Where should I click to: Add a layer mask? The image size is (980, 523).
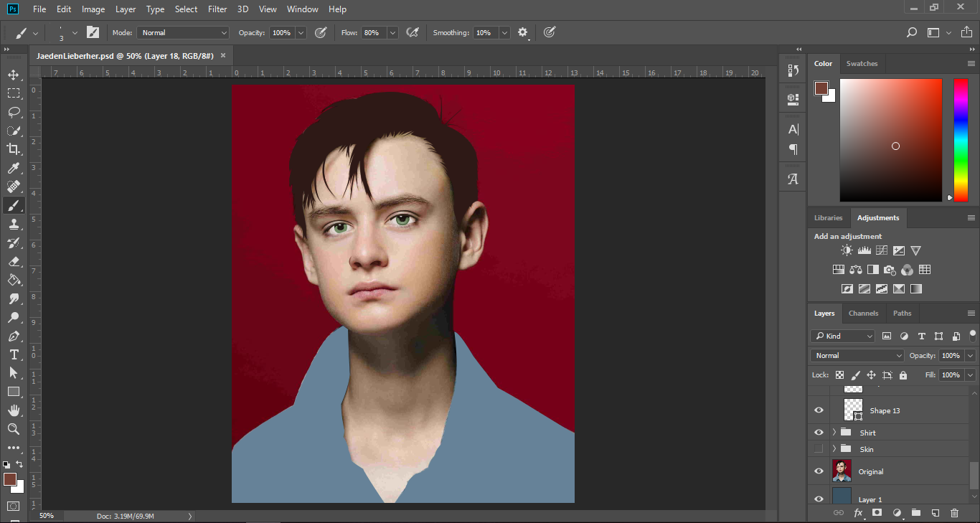click(877, 513)
